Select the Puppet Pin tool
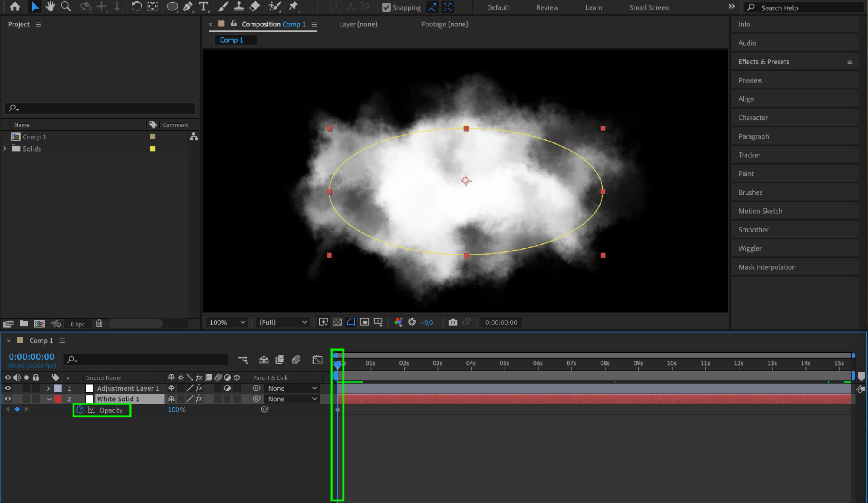The width and height of the screenshot is (868, 503). pos(294,7)
